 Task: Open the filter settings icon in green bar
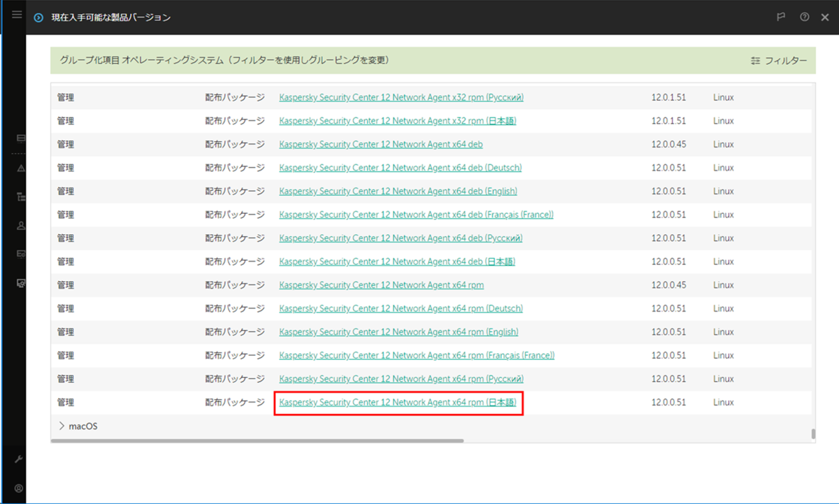tap(754, 61)
